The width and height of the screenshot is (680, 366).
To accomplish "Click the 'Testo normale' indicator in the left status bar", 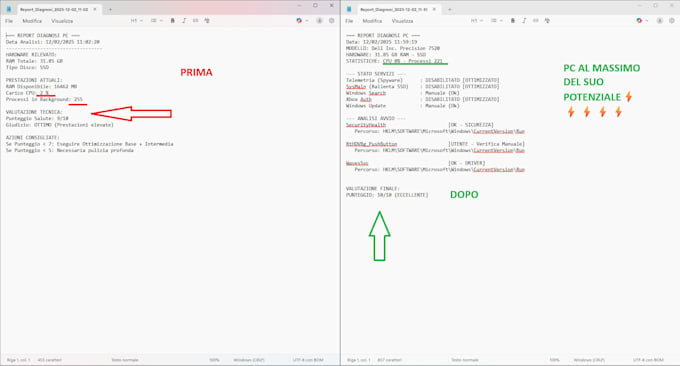I will pos(125,360).
